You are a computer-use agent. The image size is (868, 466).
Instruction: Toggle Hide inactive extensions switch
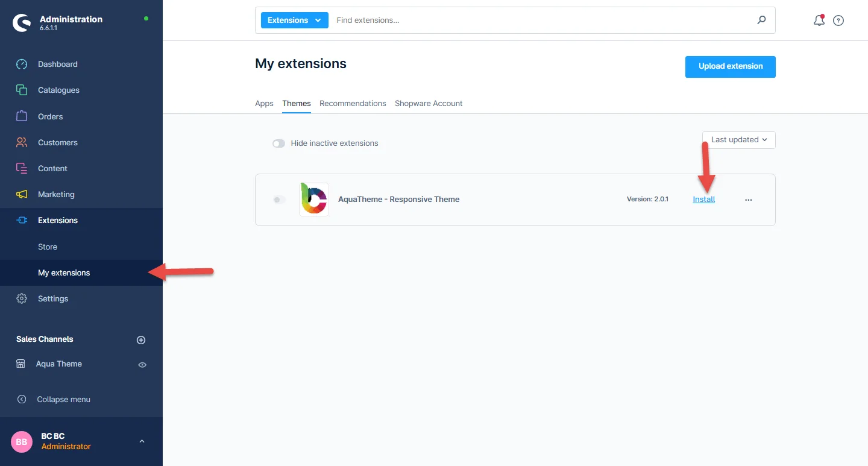point(278,143)
